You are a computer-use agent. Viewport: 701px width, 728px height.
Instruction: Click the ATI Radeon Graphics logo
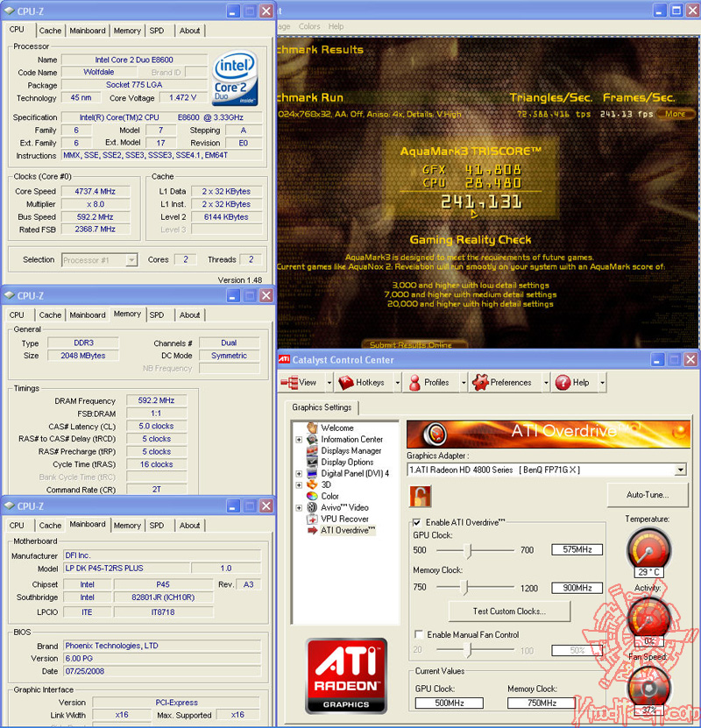tap(346, 675)
